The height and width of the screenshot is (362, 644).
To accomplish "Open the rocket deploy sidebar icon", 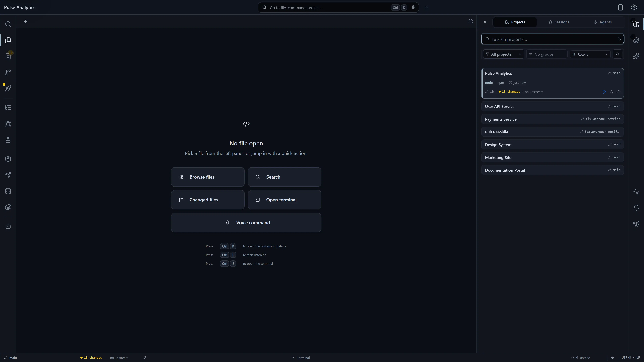I will pos(8,88).
